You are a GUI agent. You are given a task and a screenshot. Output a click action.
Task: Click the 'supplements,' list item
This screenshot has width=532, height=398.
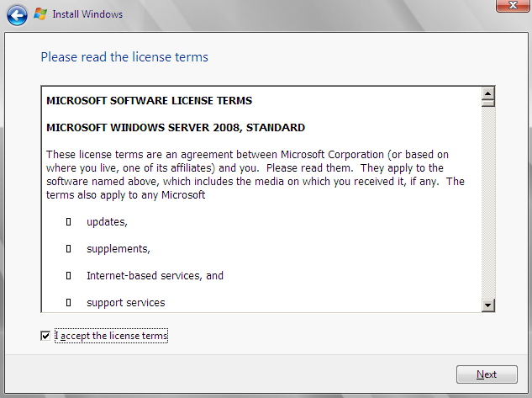[x=118, y=249]
